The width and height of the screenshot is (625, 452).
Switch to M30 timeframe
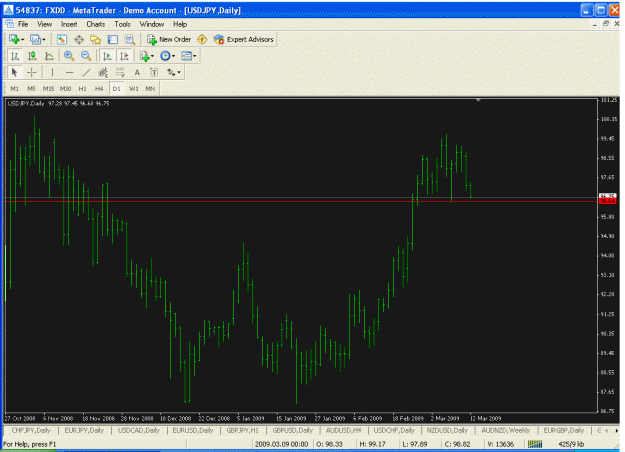tap(65, 88)
